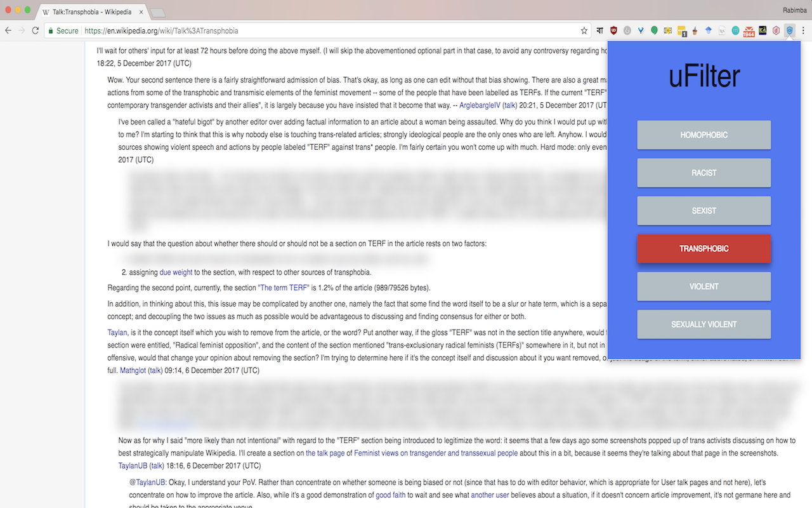This screenshot has height=508, width=812.
Task: Click the URL address bar
Action: point(317,30)
